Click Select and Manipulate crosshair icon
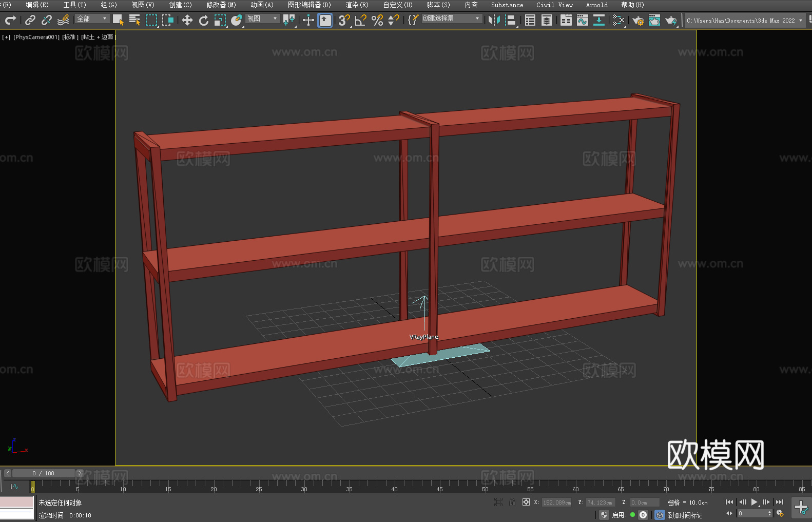Viewport: 812px width, 522px height. tap(308, 20)
